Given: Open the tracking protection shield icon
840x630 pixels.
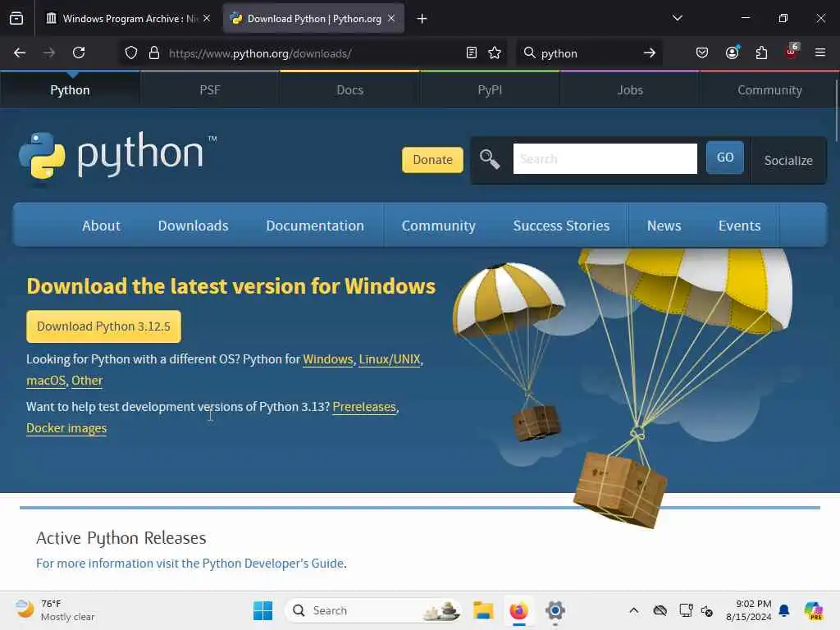Looking at the screenshot, I should coord(131,53).
